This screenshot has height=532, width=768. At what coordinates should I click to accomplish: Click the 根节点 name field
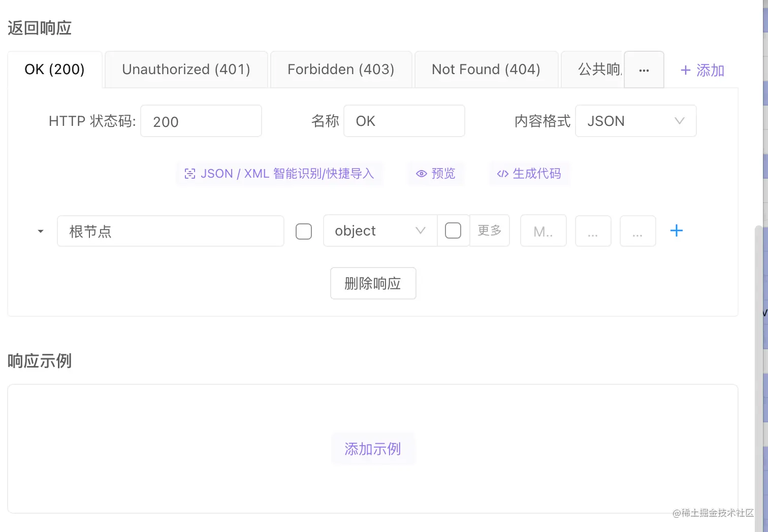(171, 231)
